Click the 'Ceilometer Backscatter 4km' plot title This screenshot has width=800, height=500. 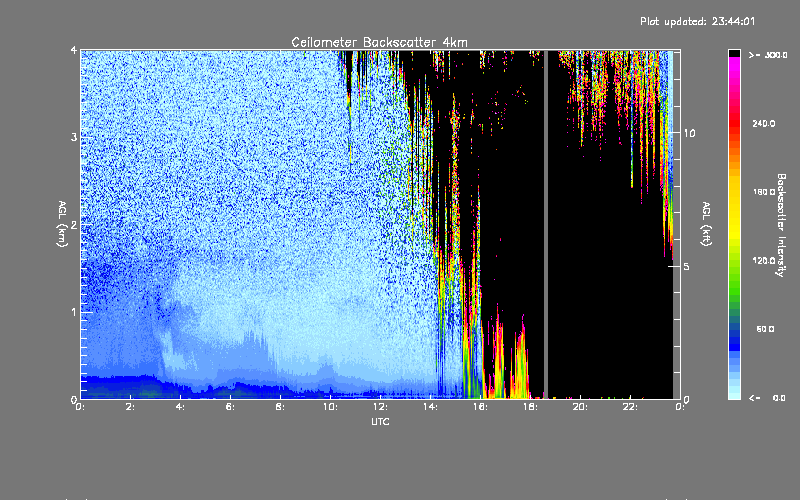point(379,42)
